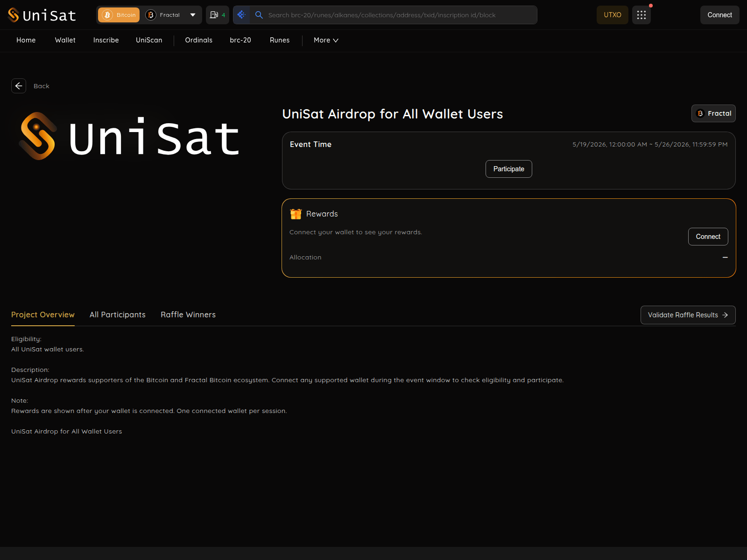Select the Bitcoin network toggle
This screenshot has width=747, height=560.
pos(119,15)
